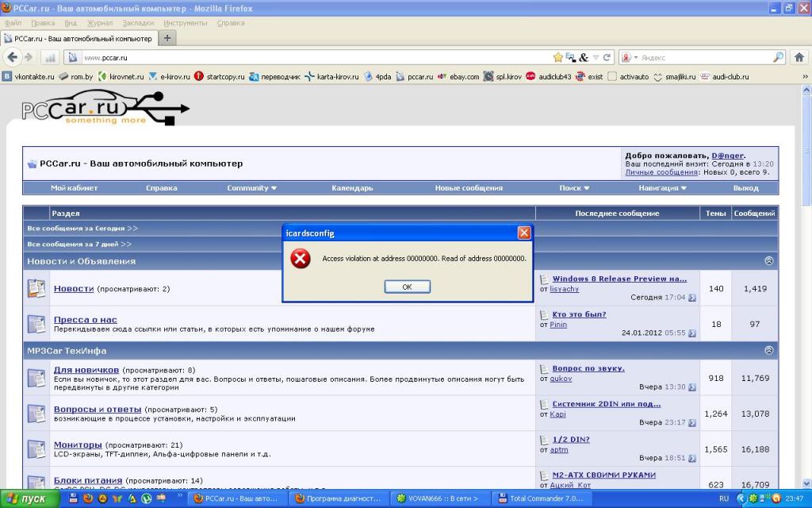
Task: Go to last post arrow for Новости
Action: click(691, 298)
